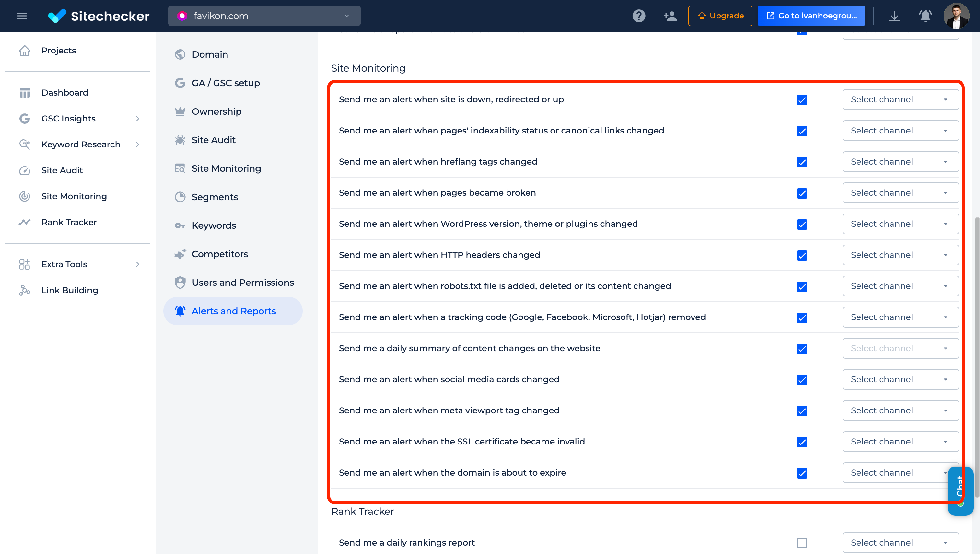Screen dimensions: 980x554
Task: Open the hamburger menu
Action: (x=22, y=16)
